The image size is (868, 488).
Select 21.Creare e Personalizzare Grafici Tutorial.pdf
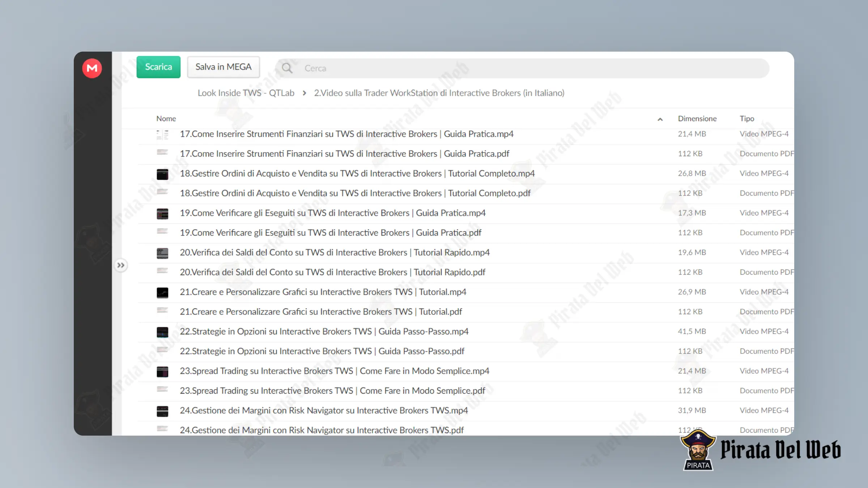321,312
